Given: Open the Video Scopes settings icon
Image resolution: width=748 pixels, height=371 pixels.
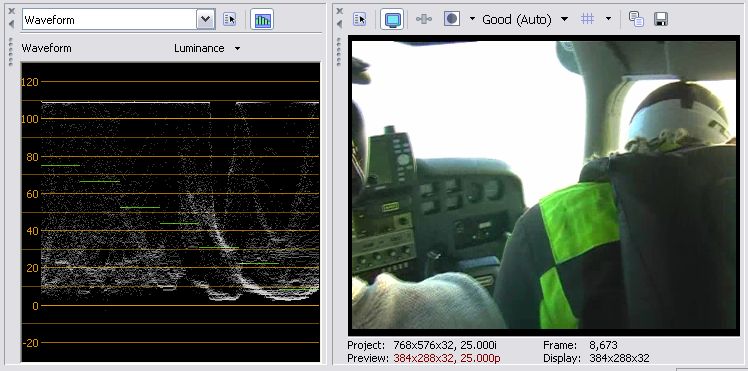Looking at the screenshot, I should click(230, 20).
